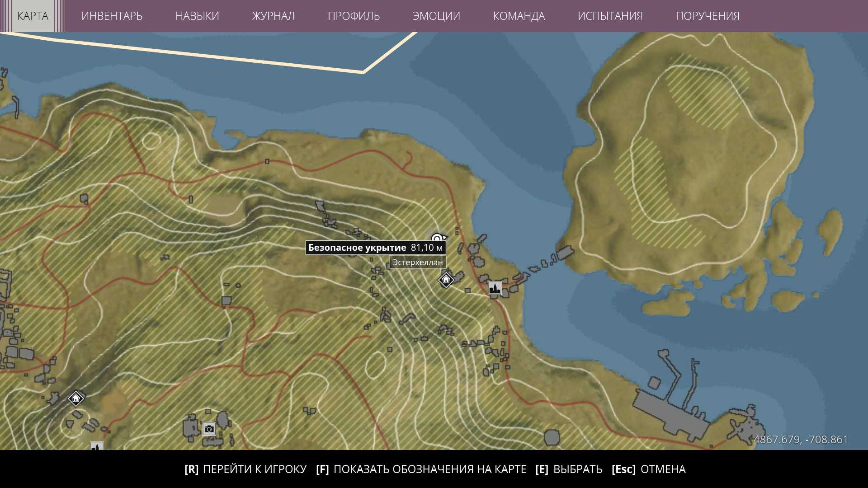Open the Эмоции tab
868x488 pixels.
pos(436,16)
